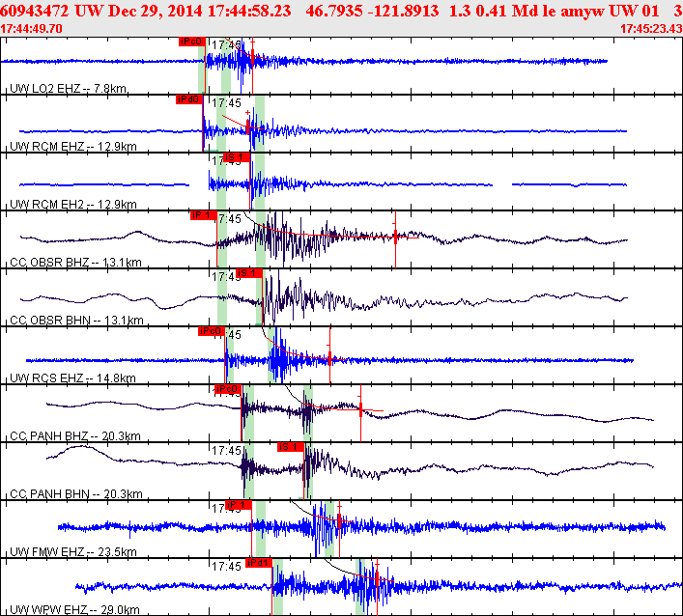Select the iS 1 pick flag on RCM EH2

237,157
